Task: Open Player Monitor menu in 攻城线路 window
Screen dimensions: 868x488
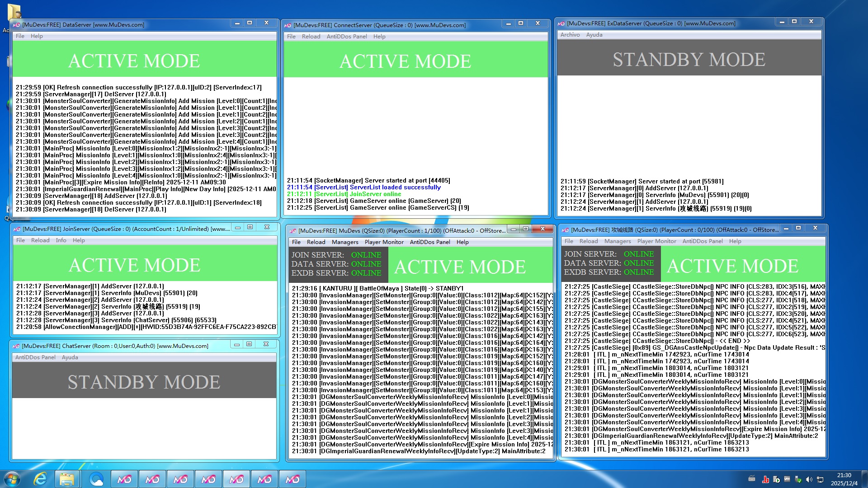Action: [656, 241]
